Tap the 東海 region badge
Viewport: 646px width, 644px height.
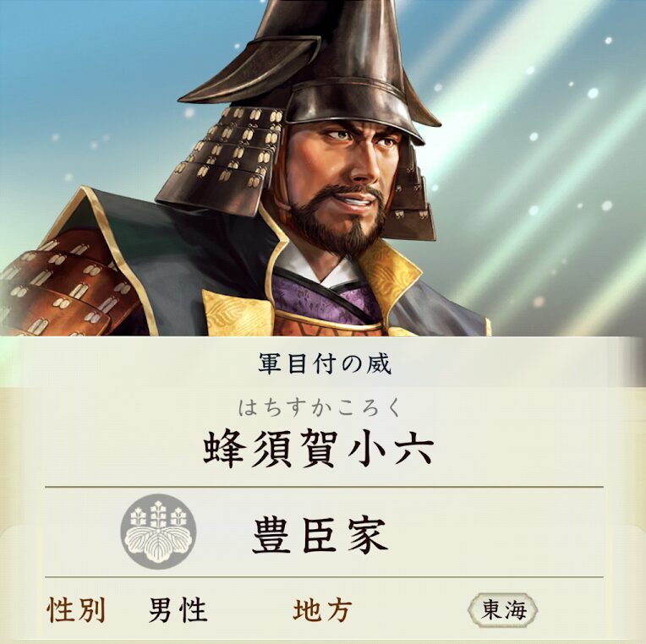click(x=502, y=610)
